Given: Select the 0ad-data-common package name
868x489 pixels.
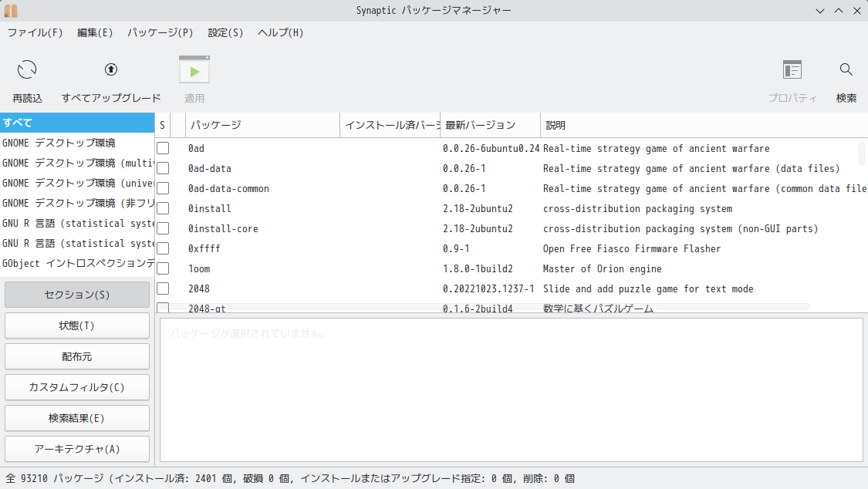Looking at the screenshot, I should tap(228, 189).
